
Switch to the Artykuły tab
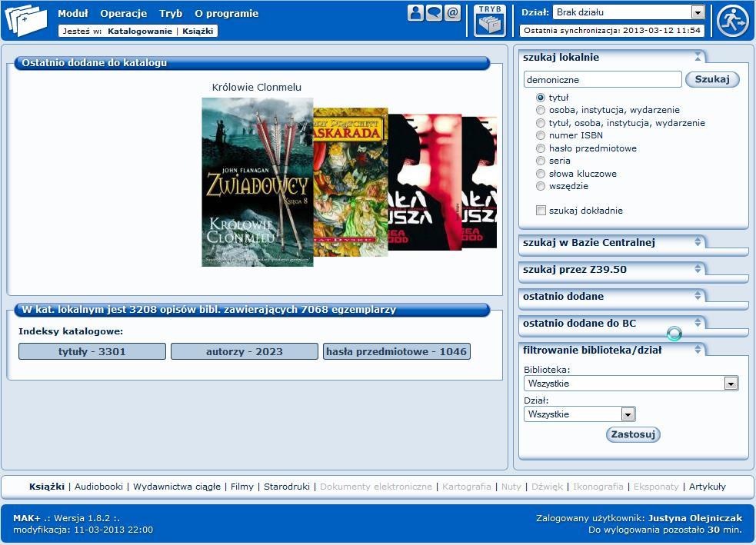click(707, 487)
